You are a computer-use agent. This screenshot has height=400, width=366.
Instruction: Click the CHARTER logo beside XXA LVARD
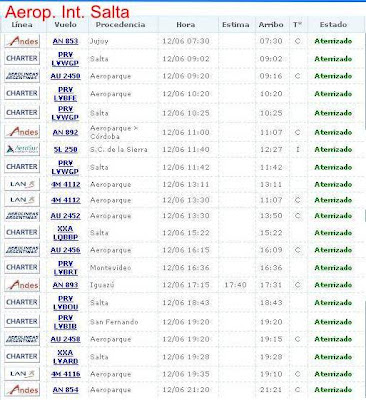click(22, 357)
